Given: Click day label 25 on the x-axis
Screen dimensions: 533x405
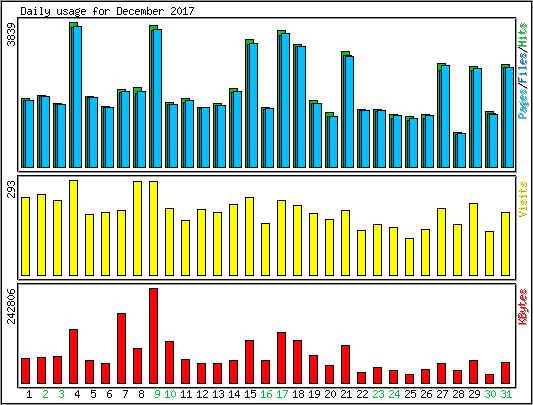Looking at the screenshot, I should (410, 394).
